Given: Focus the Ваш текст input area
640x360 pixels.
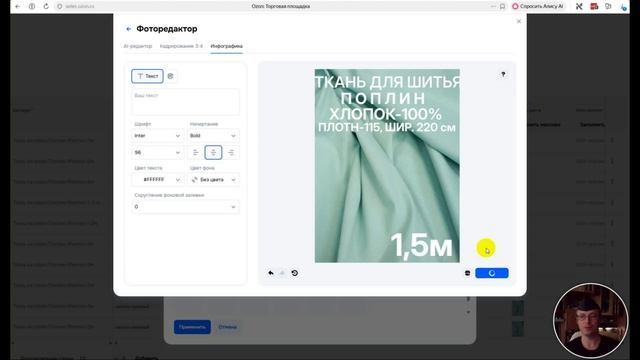Looking at the screenshot, I should click(x=185, y=102).
